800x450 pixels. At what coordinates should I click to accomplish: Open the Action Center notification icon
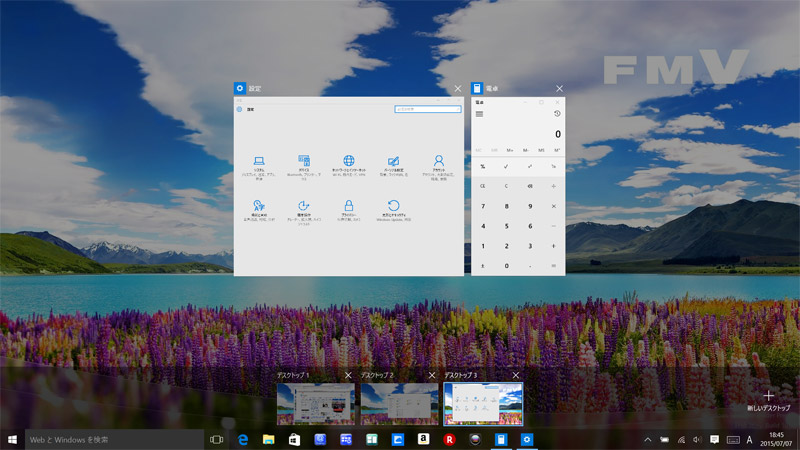click(714, 440)
